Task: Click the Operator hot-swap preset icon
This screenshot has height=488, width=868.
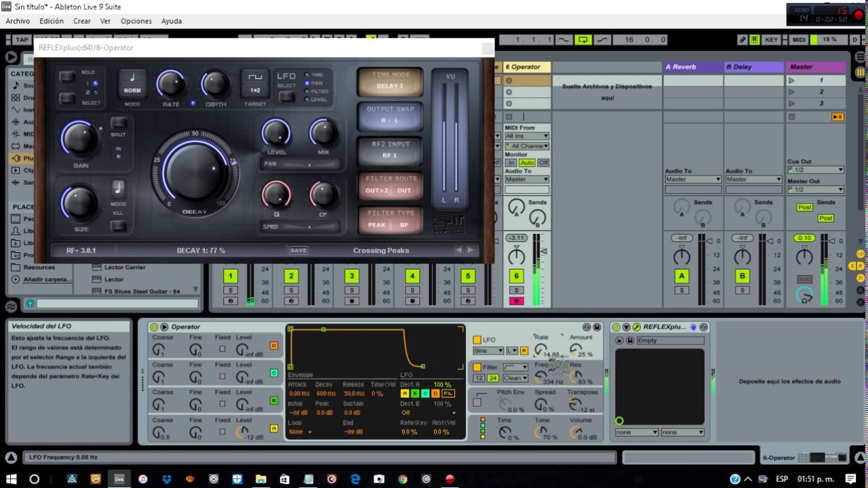Action: tap(587, 327)
